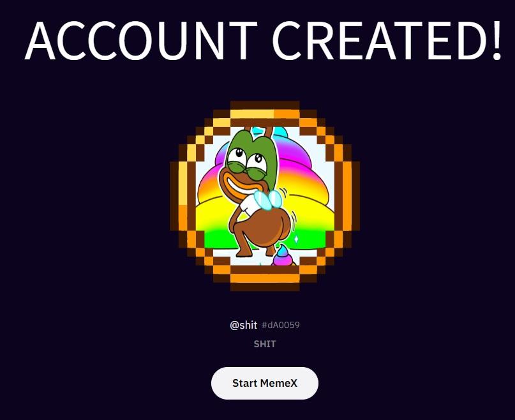This screenshot has width=515, height=420.
Task: Click the sparkle beside the character
Action: click(296, 239)
